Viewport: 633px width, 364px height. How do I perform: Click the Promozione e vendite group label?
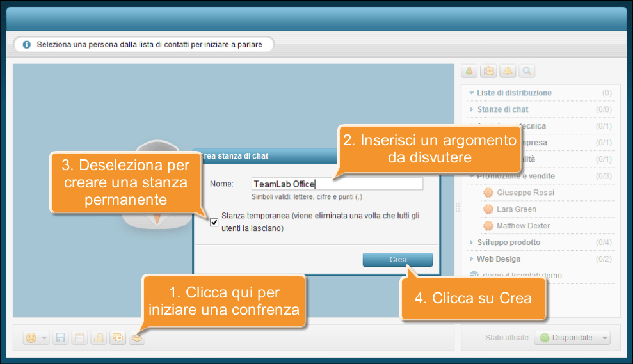(516, 176)
